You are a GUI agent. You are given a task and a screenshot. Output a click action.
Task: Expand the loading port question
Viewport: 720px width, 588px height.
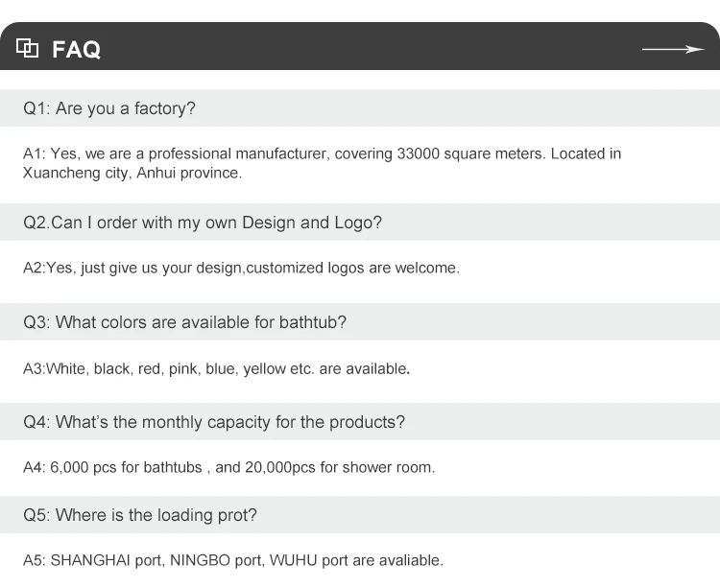point(140,515)
